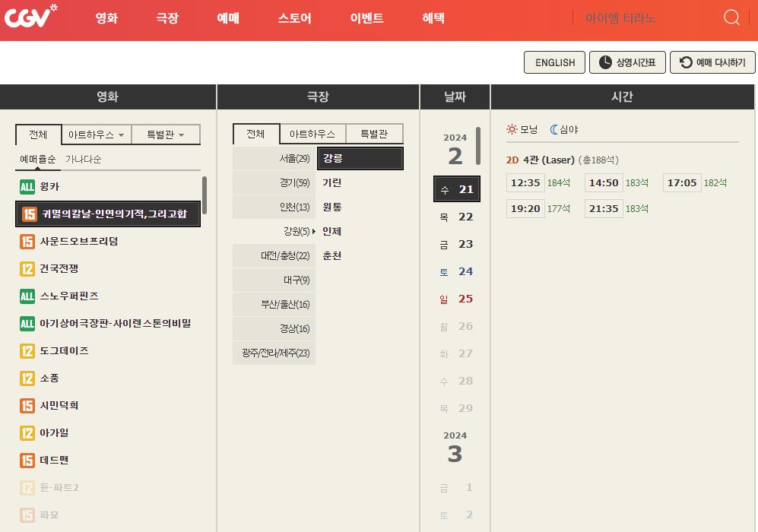
Task: Click the 15 rating badge beside 귀멸의칼날
Action: tap(28, 214)
